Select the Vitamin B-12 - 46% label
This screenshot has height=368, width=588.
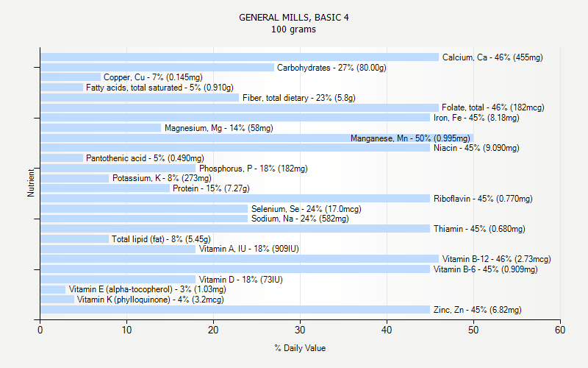[497, 259]
